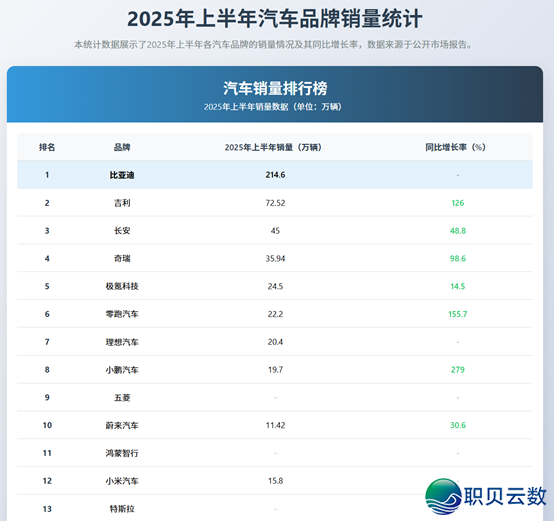Click the sales value 45 for 长安
554x521 pixels.
pyautogui.click(x=275, y=231)
